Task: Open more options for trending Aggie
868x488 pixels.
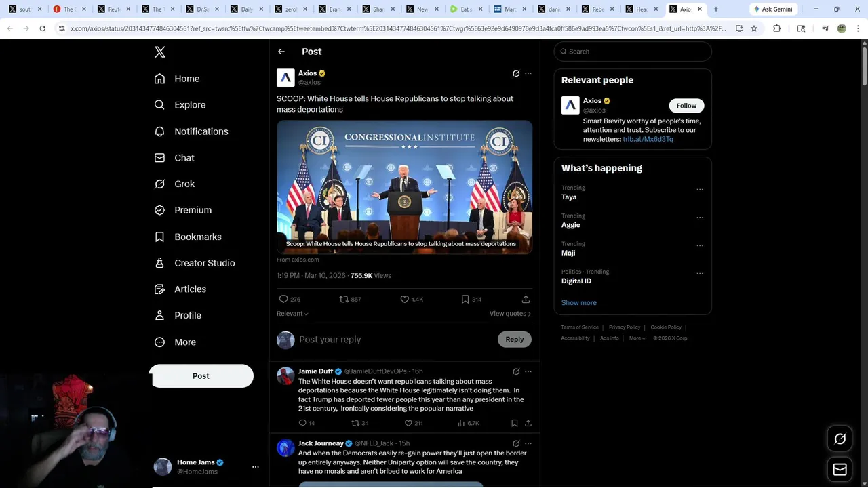Action: click(700, 218)
